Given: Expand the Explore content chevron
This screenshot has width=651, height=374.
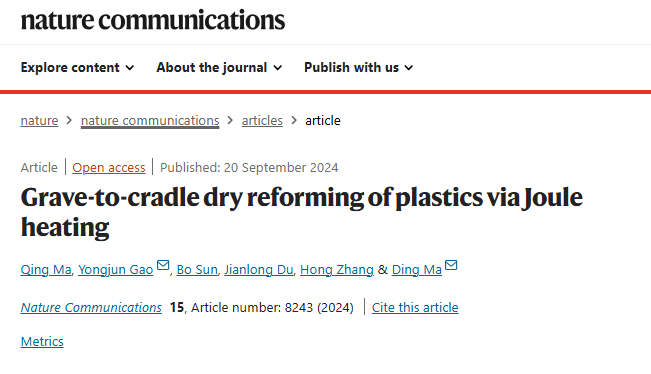Looking at the screenshot, I should (130, 68).
